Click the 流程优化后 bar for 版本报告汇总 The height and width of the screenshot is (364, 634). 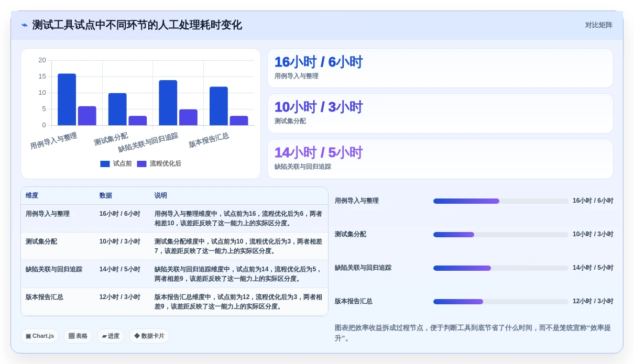(239, 120)
